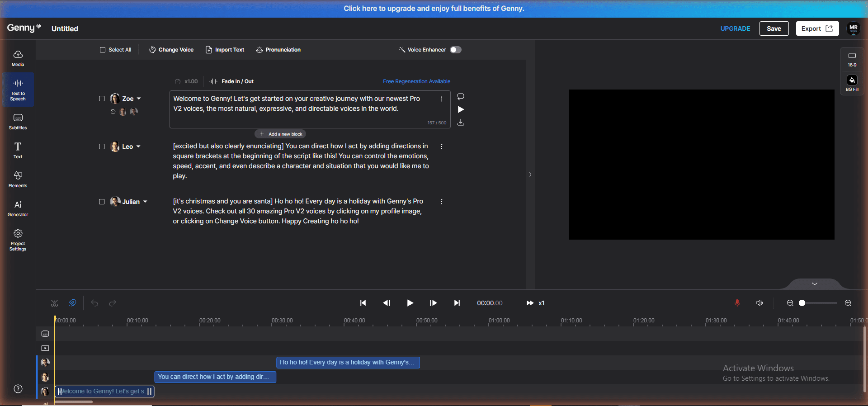
Task: Adjust the x1.00 speed setting
Action: point(186,81)
